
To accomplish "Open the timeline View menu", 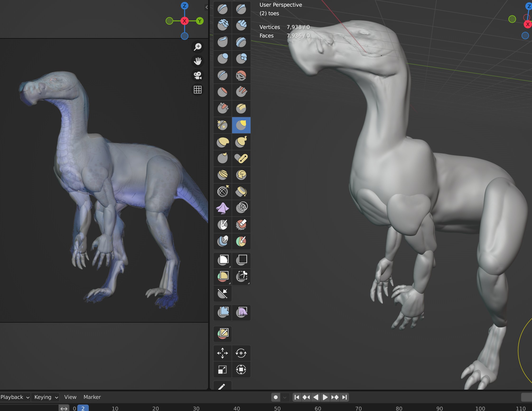I will tap(70, 397).
